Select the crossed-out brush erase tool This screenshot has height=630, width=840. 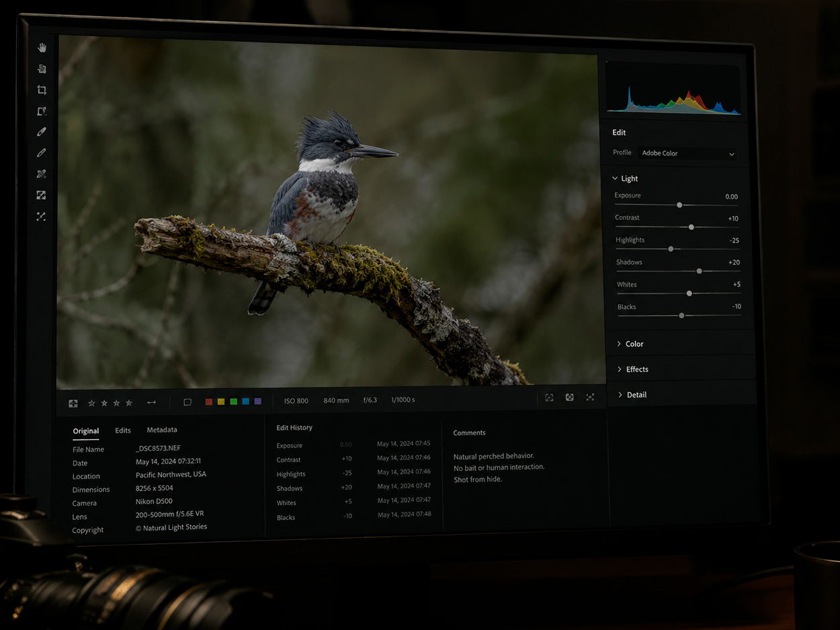click(42, 174)
